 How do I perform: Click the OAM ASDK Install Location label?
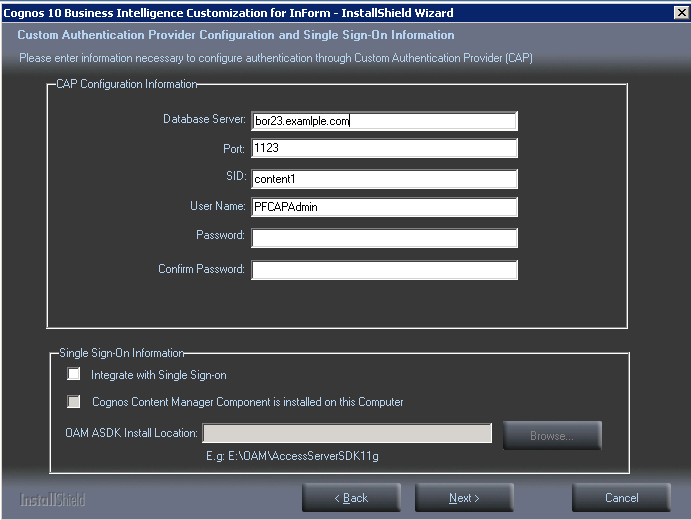tap(131, 433)
